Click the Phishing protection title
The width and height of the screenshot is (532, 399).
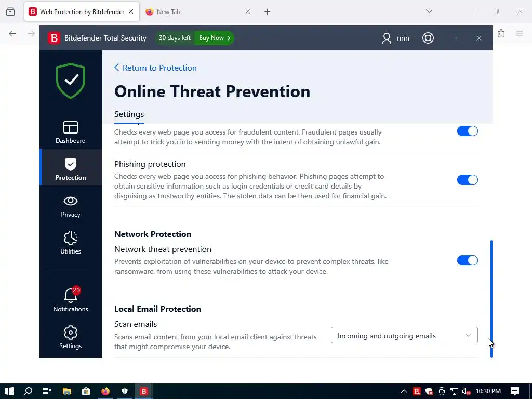(150, 164)
